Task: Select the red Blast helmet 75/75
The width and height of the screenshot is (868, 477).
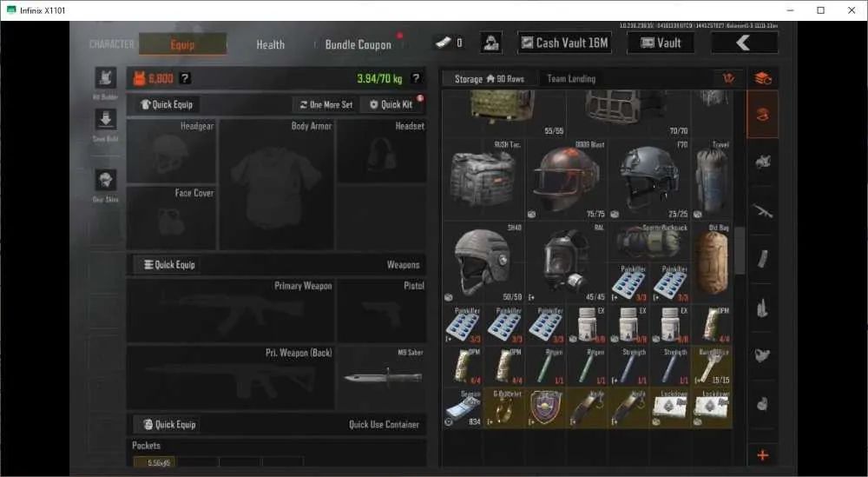Action: 566,179
